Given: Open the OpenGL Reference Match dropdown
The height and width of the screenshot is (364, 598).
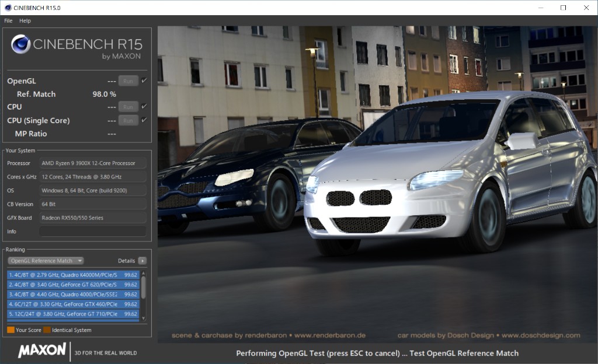Looking at the screenshot, I should 46,261.
